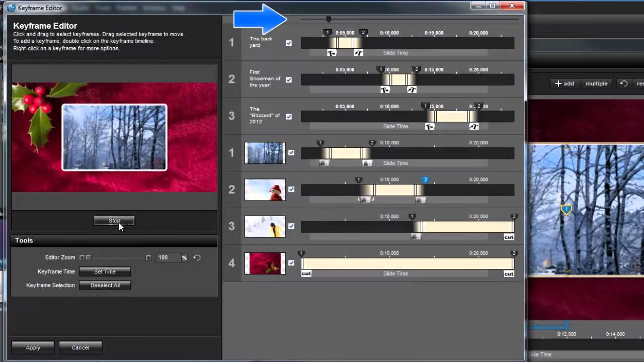Click the playhead marker on top timeline scrubber
Viewport: 644px width, 362px height.
[329, 19]
